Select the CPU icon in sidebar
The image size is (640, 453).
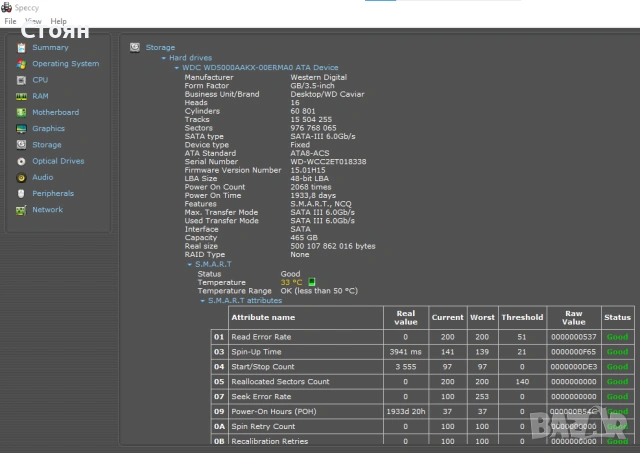tap(20, 80)
